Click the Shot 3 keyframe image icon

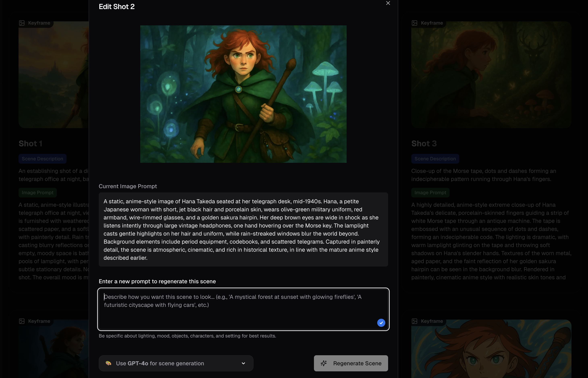tap(415, 23)
